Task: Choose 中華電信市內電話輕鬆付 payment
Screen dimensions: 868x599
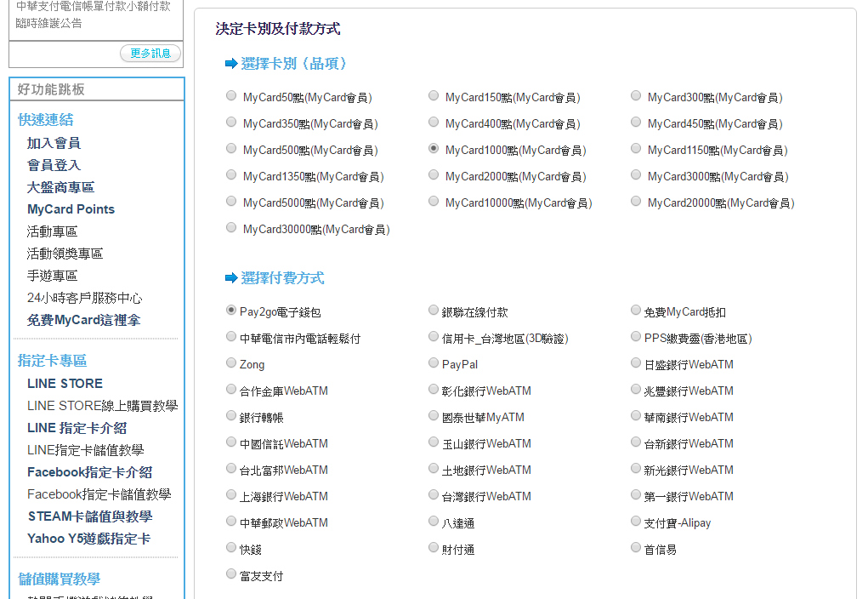Action: (231, 336)
